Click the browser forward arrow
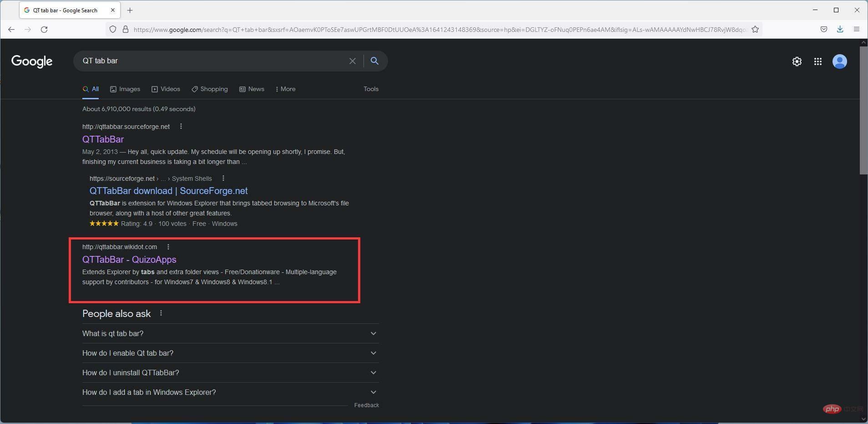 pyautogui.click(x=28, y=29)
